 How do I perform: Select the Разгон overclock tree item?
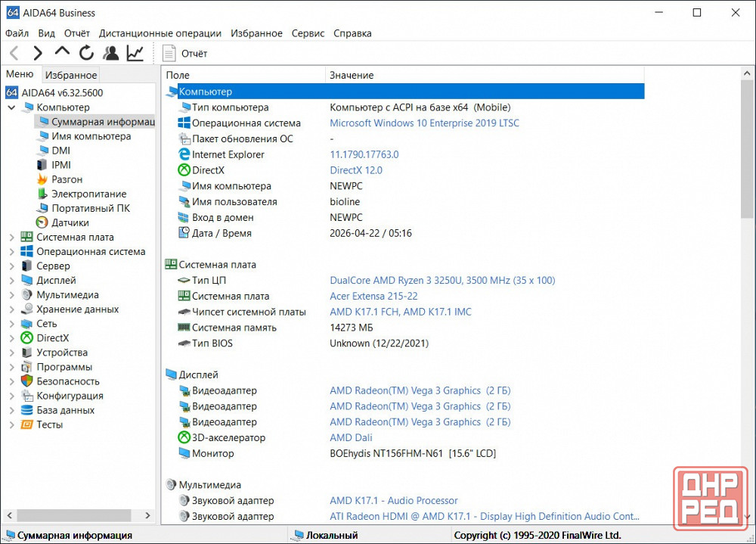pos(67,179)
